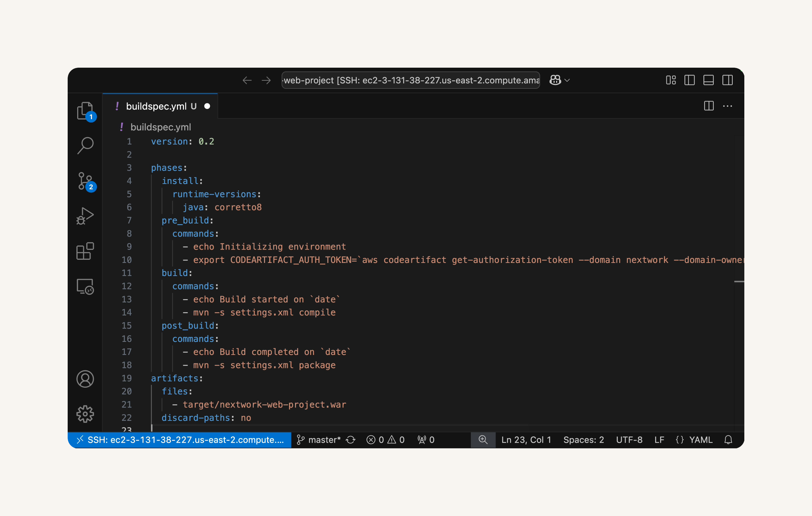Go back with the left arrow

click(x=247, y=80)
